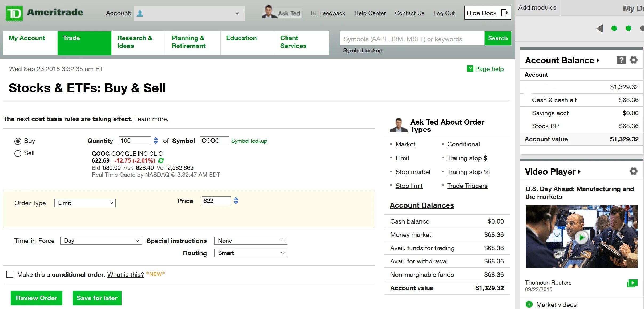Click the Price input field
The image size is (644, 309).
[216, 201]
